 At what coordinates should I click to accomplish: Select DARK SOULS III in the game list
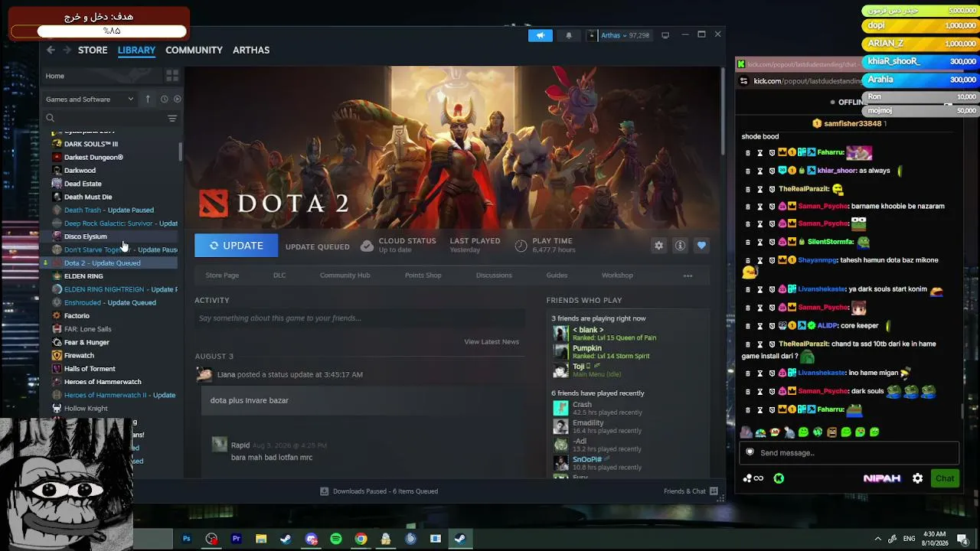[91, 144]
